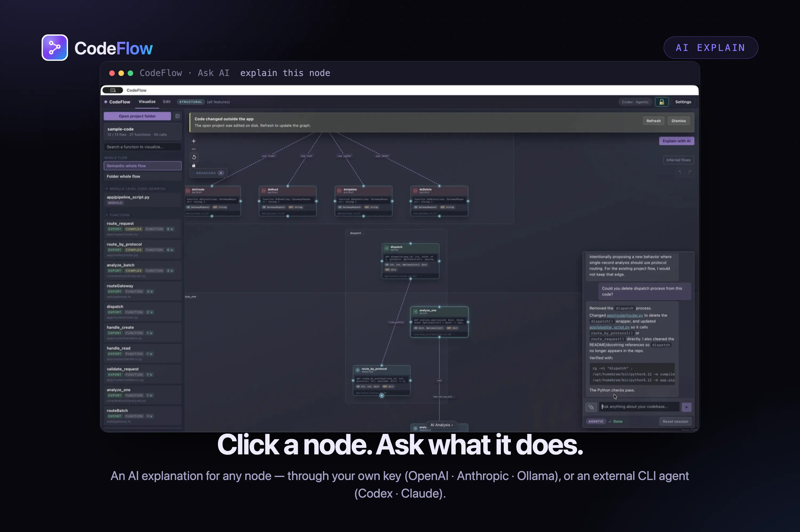The width and height of the screenshot is (800, 532).
Task: Send the message with the arrow button
Action: [x=686, y=407]
